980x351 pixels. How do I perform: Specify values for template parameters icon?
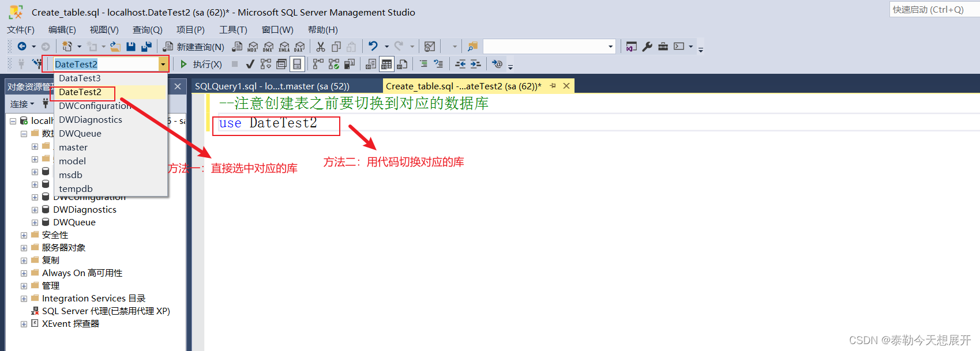pyautogui.click(x=497, y=64)
